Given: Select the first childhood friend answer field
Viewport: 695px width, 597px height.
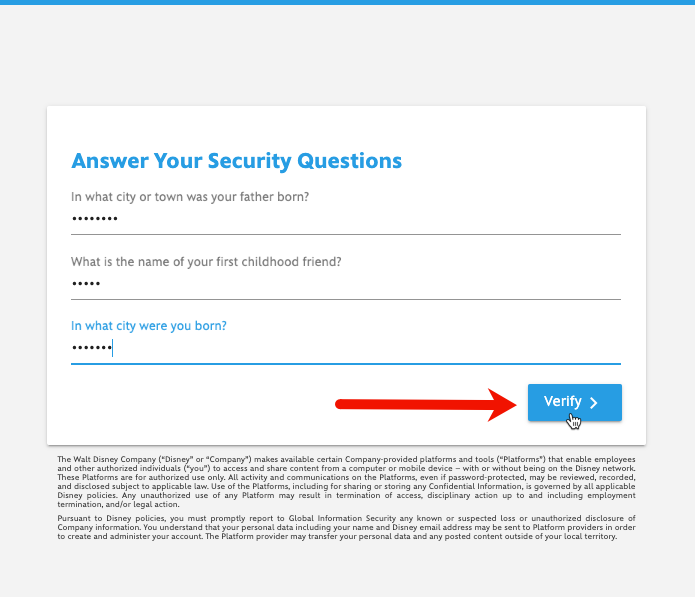Looking at the screenshot, I should click(x=346, y=284).
